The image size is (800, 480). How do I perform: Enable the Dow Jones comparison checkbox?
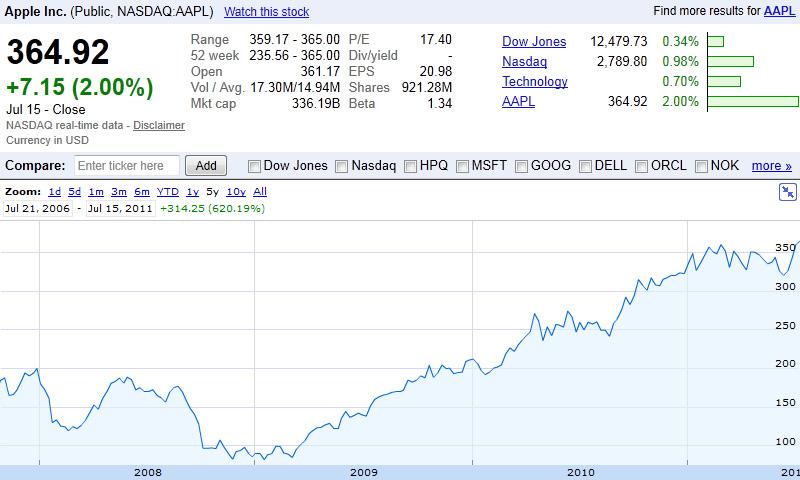coord(254,166)
